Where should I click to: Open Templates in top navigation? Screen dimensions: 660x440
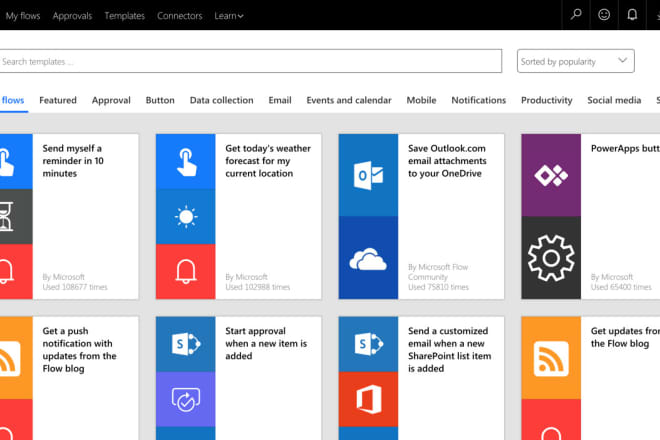pyautogui.click(x=125, y=16)
